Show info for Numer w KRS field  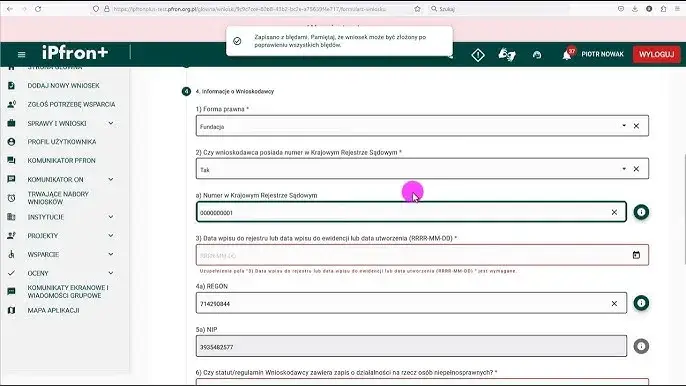coord(641,212)
